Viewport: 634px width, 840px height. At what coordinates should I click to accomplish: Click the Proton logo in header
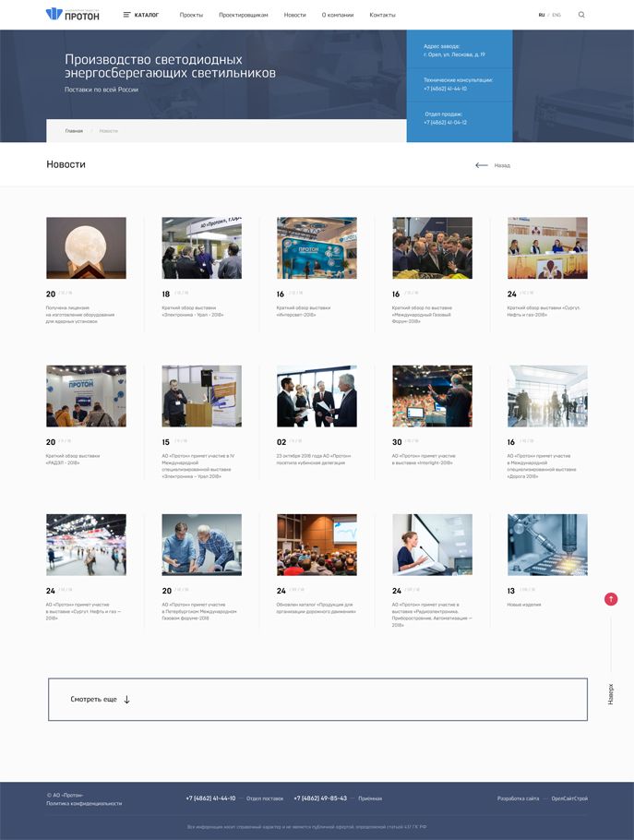72,15
